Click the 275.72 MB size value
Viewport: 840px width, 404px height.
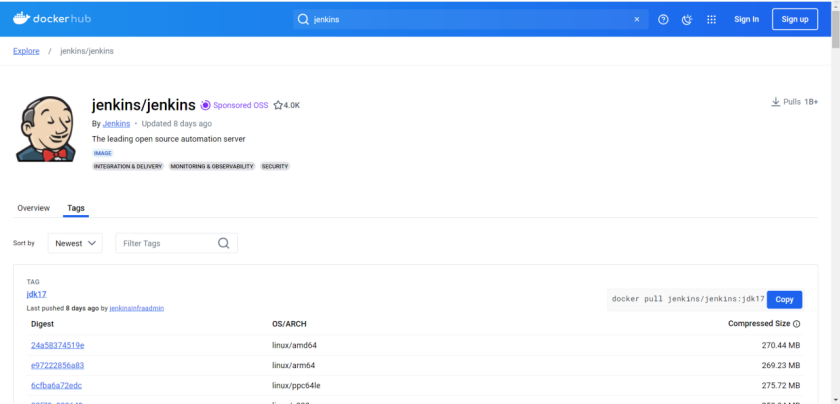[x=781, y=386]
